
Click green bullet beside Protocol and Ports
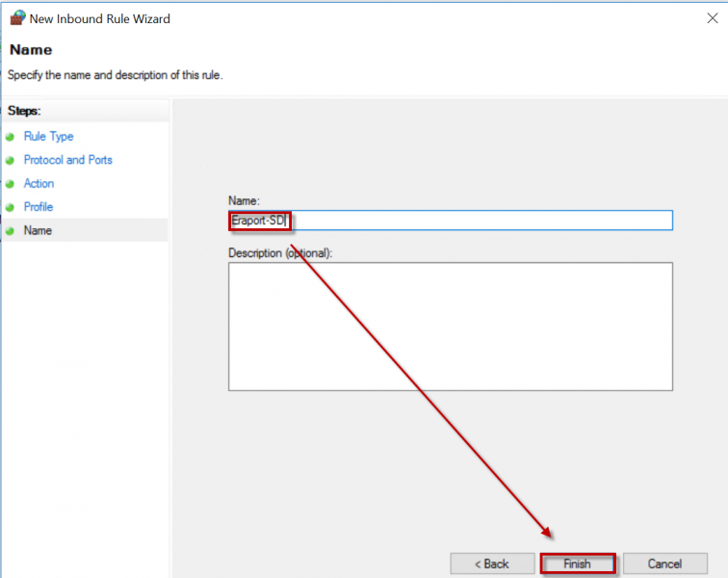coord(11,160)
